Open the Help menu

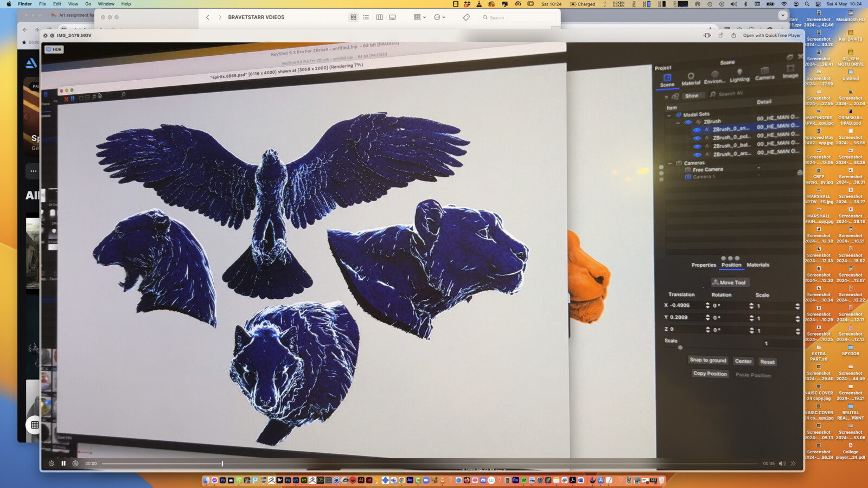[x=126, y=4]
